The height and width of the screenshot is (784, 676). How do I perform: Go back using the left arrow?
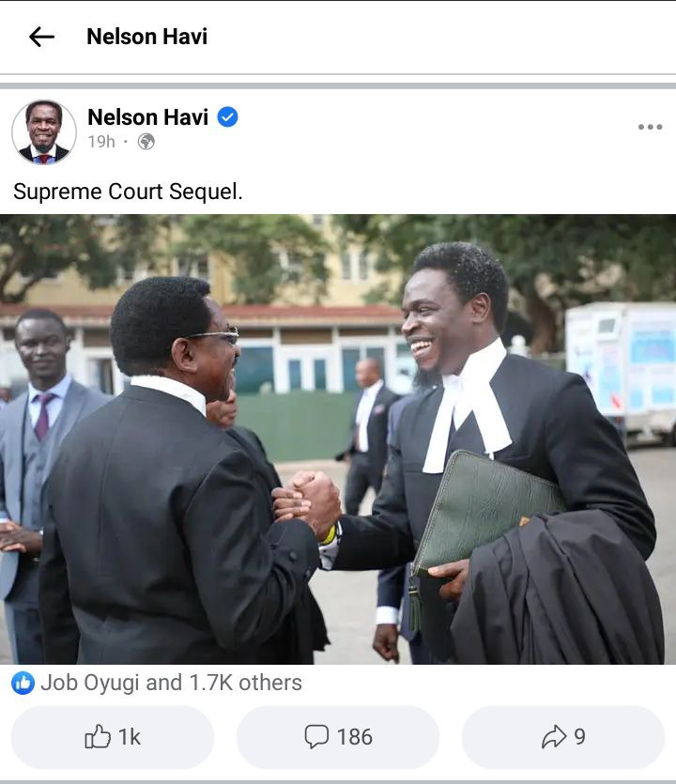[x=41, y=37]
